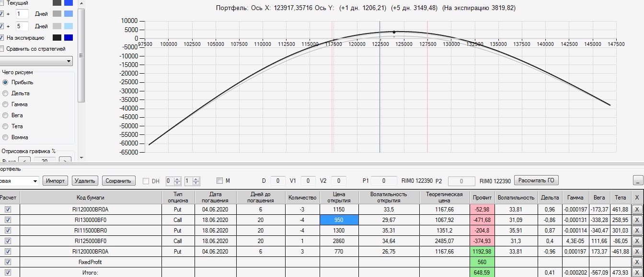Select the Вега radio button

pyautogui.click(x=6, y=115)
